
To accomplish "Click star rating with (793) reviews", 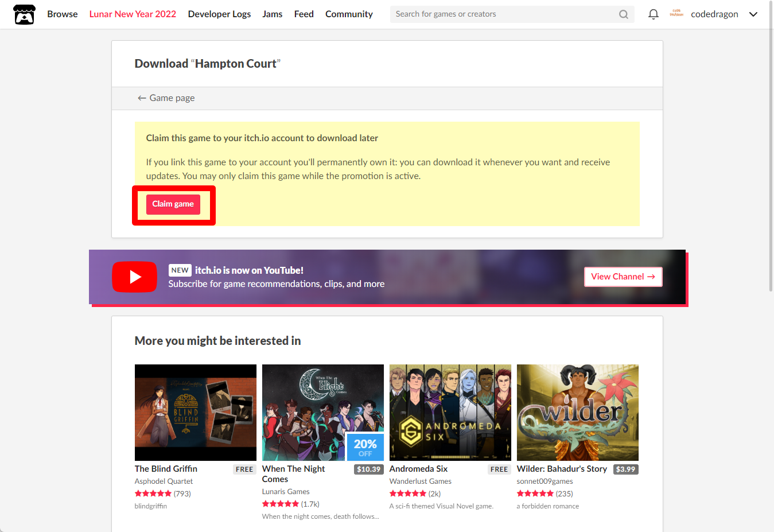I will pos(163,494).
